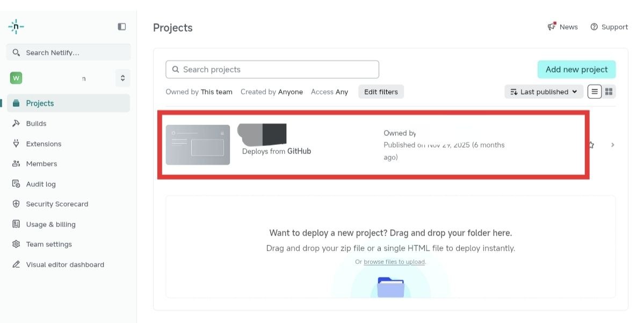
Task: Click the Builds hammer icon
Action: coord(16,123)
